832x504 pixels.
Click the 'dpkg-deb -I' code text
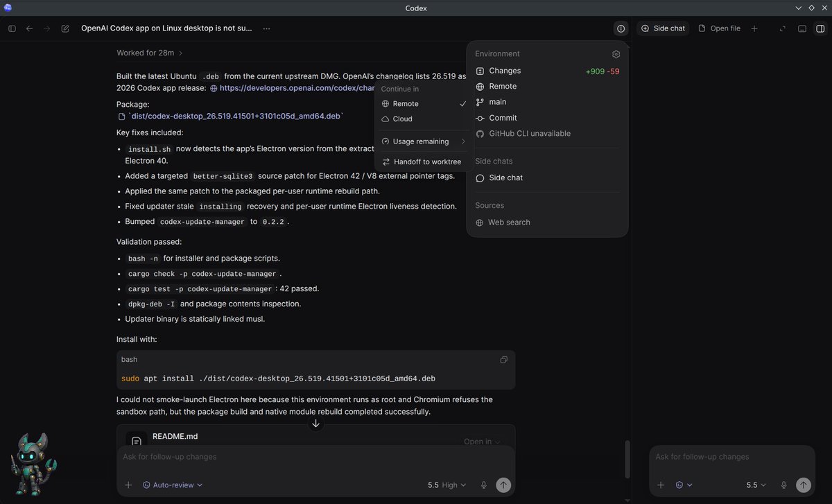151,304
